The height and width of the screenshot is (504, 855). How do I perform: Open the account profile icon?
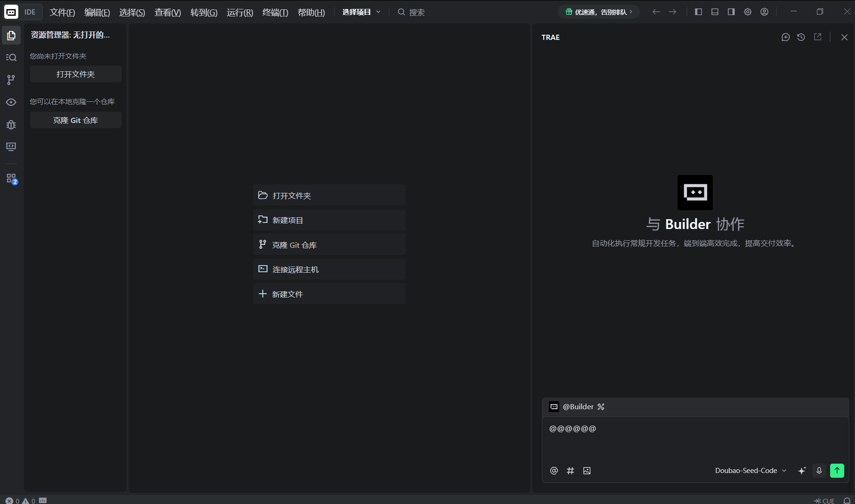pos(764,12)
